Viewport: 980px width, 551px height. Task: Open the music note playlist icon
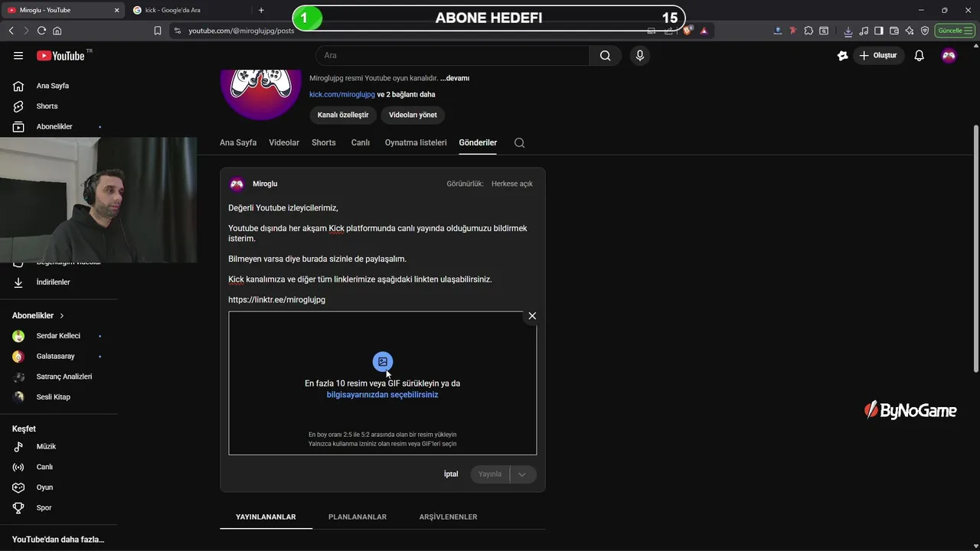(864, 31)
